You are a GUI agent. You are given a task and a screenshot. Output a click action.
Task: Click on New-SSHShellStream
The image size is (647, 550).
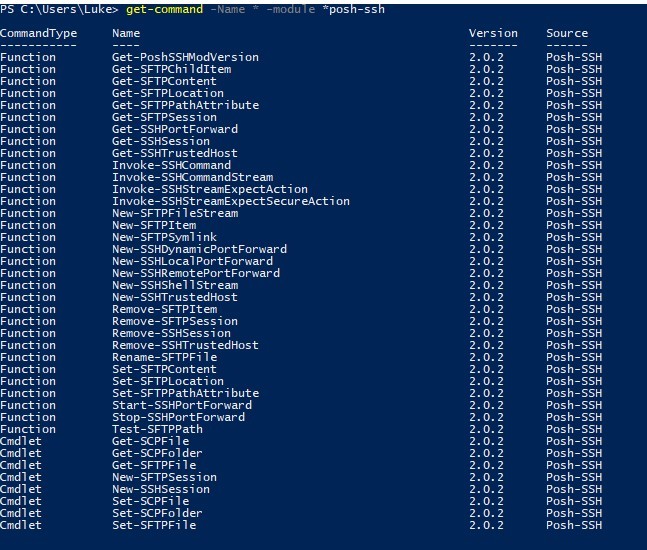click(175, 285)
